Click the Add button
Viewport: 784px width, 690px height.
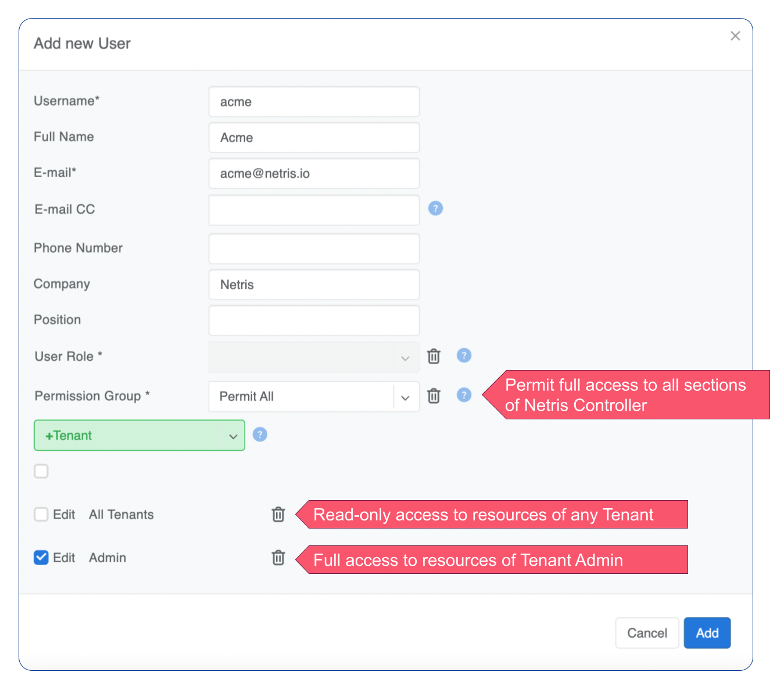click(707, 632)
